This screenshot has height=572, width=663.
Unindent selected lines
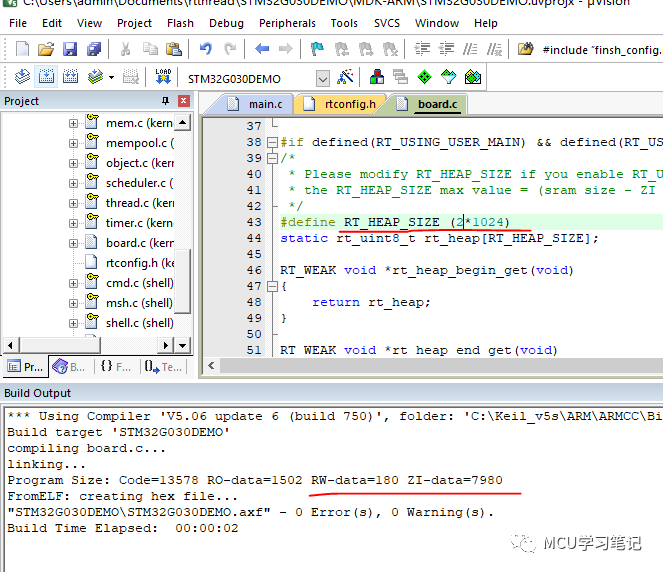pos(446,49)
